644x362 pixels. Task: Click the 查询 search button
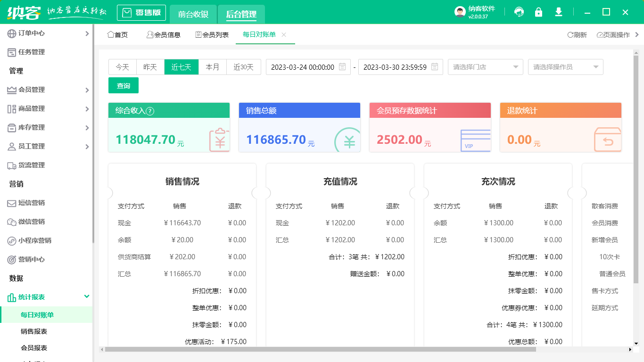[x=123, y=85]
